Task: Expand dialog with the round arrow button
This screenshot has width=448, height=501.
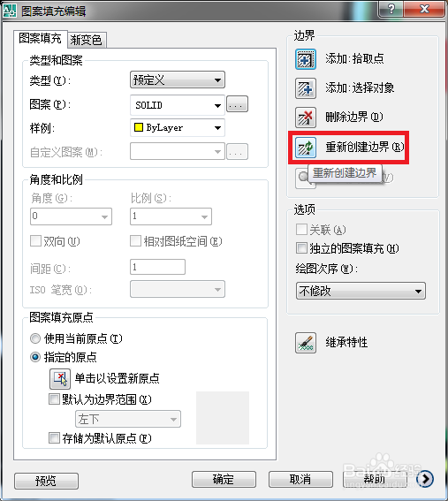Action: (425, 479)
